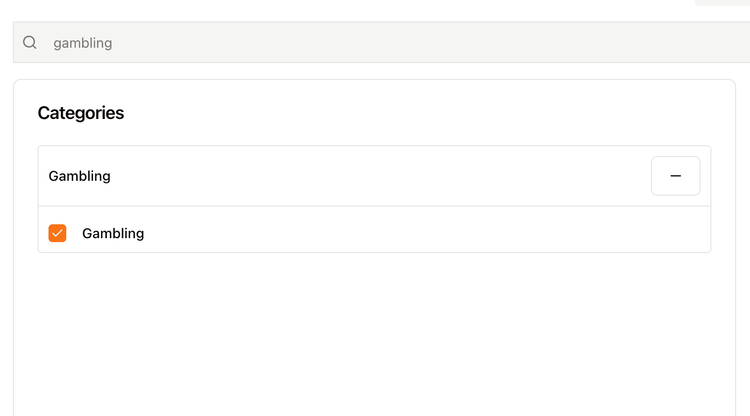Click the Gambling checkbox label text
The image size is (750, 416).
coord(113,233)
